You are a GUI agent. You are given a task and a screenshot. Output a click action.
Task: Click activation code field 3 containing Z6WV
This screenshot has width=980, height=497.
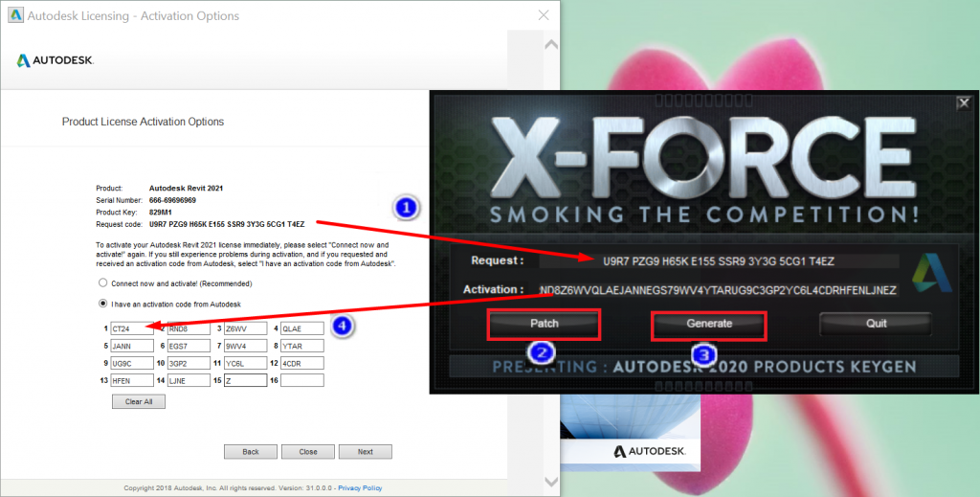click(x=246, y=328)
